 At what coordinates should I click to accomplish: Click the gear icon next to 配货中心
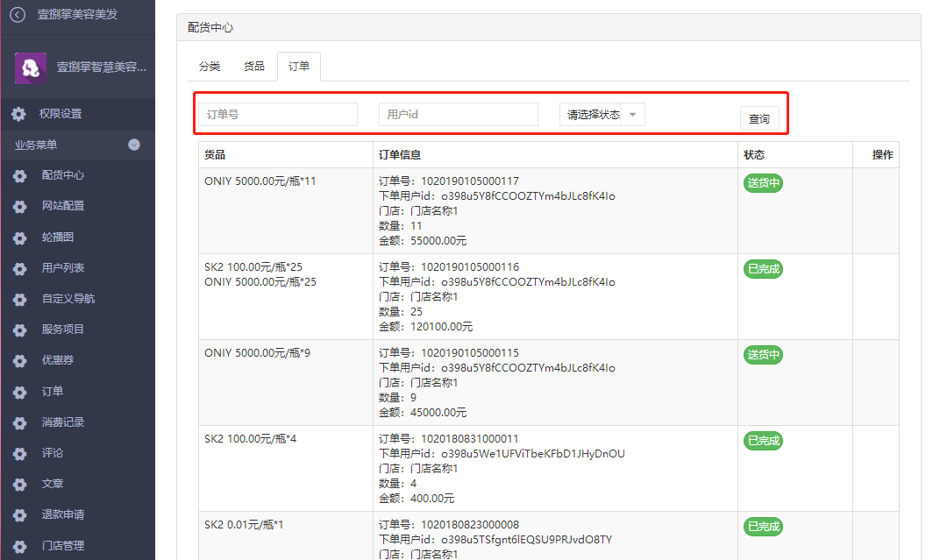(x=20, y=175)
